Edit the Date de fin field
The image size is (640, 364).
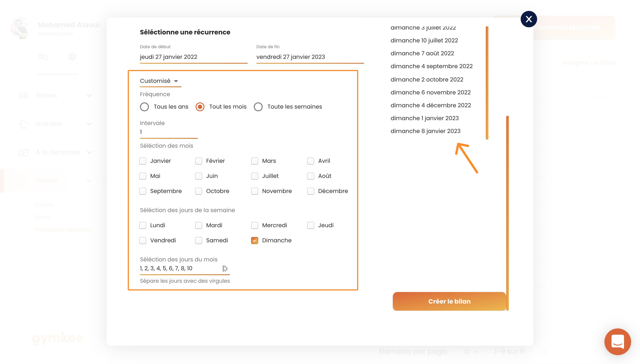pos(310,57)
